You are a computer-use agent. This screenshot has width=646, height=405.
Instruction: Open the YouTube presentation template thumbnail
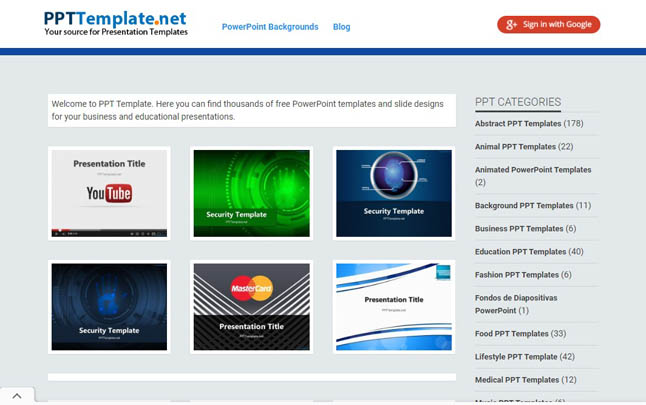point(109,193)
